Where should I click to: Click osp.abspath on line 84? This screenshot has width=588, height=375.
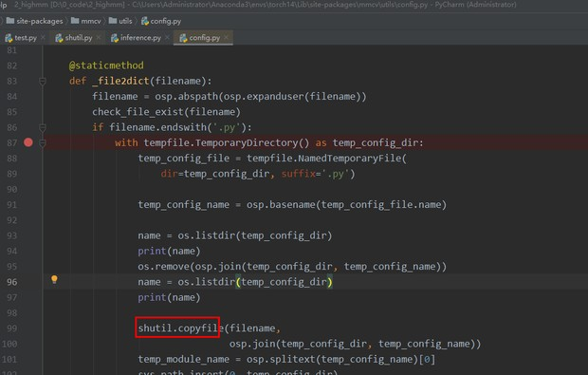click(x=187, y=97)
